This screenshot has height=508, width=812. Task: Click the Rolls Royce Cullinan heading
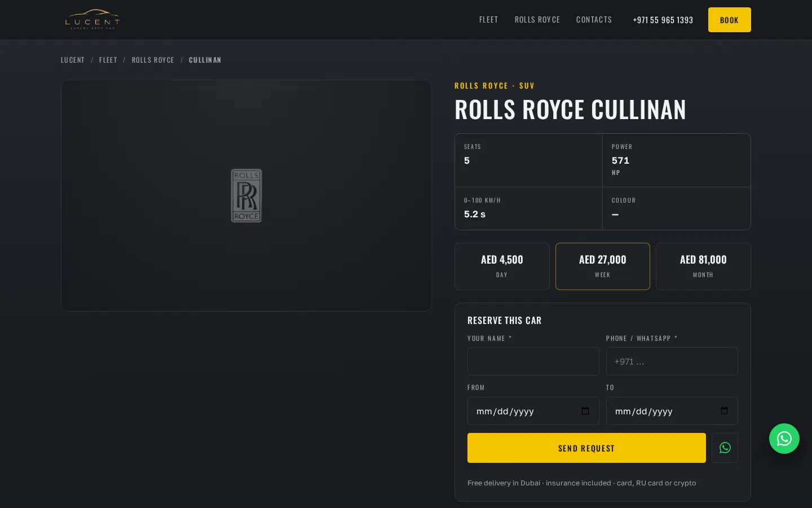point(570,110)
